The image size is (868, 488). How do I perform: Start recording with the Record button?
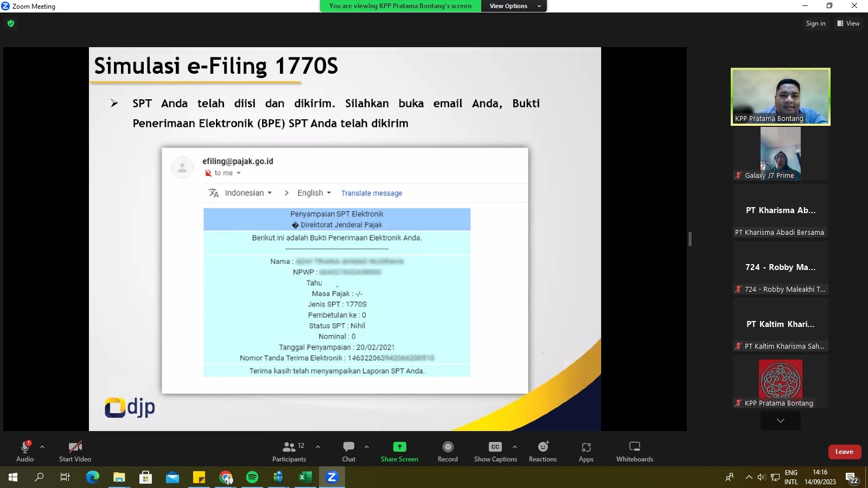click(448, 451)
